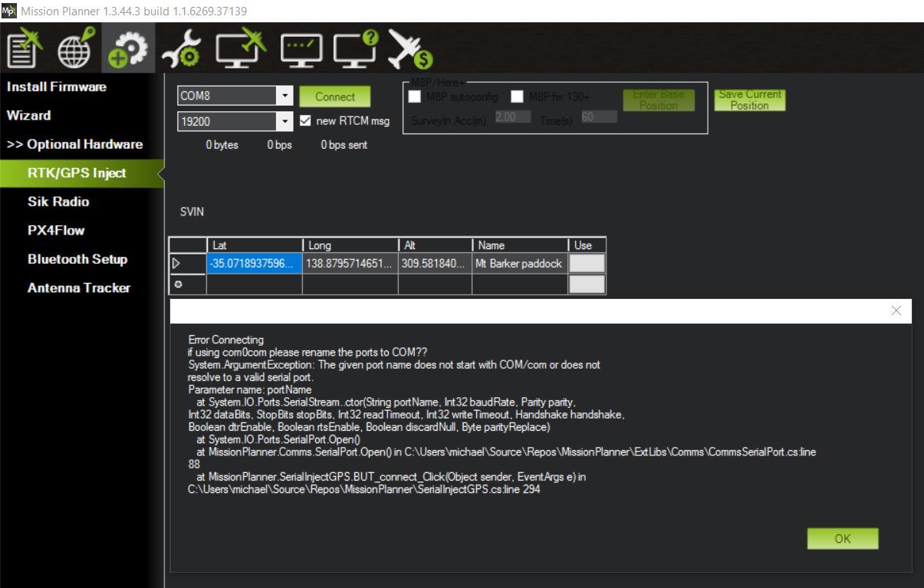The height and width of the screenshot is (588, 924).
Task: Click the SurveyIn Acc field showing 2.00
Action: (512, 117)
